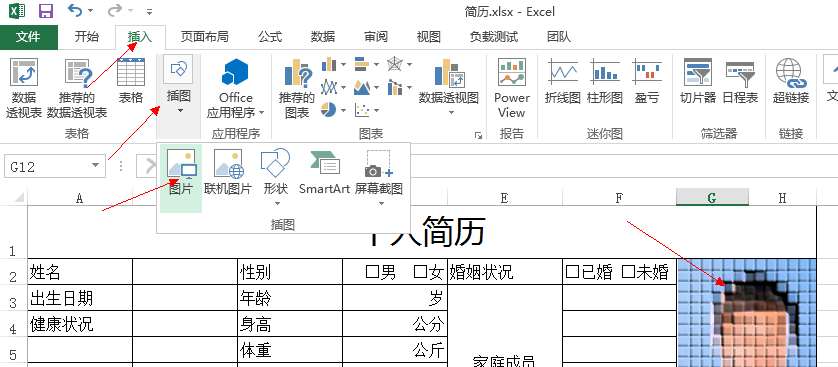
Task: Switch to the 开始 tab
Action: [x=87, y=37]
